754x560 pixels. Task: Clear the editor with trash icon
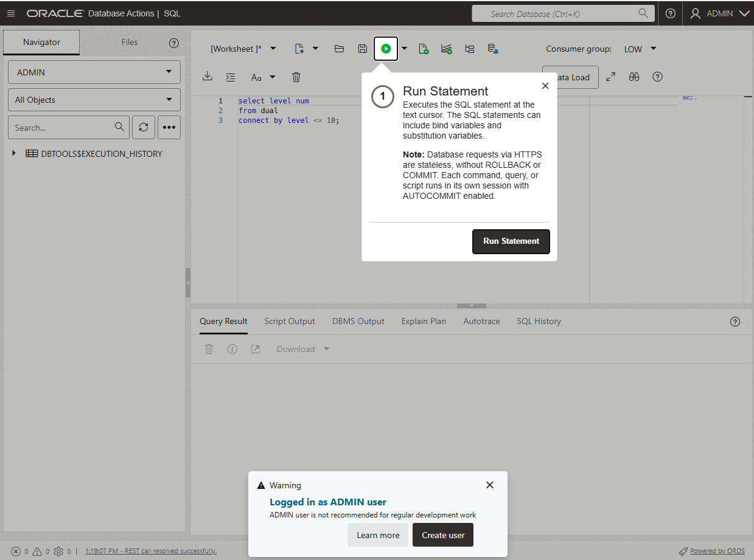click(296, 77)
